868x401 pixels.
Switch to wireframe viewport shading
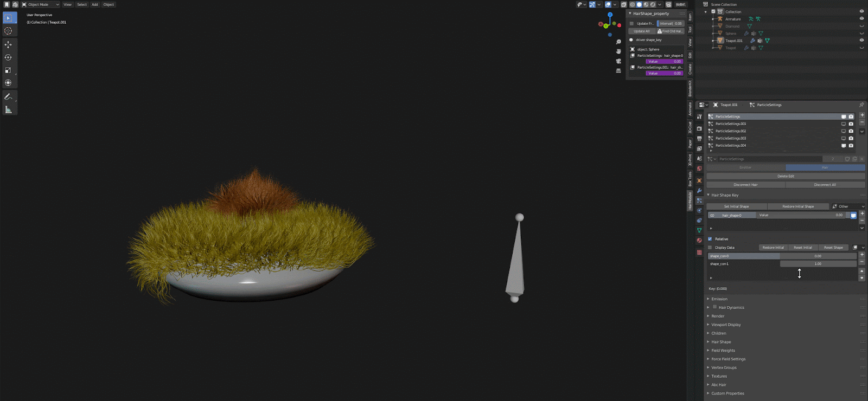click(x=633, y=4)
